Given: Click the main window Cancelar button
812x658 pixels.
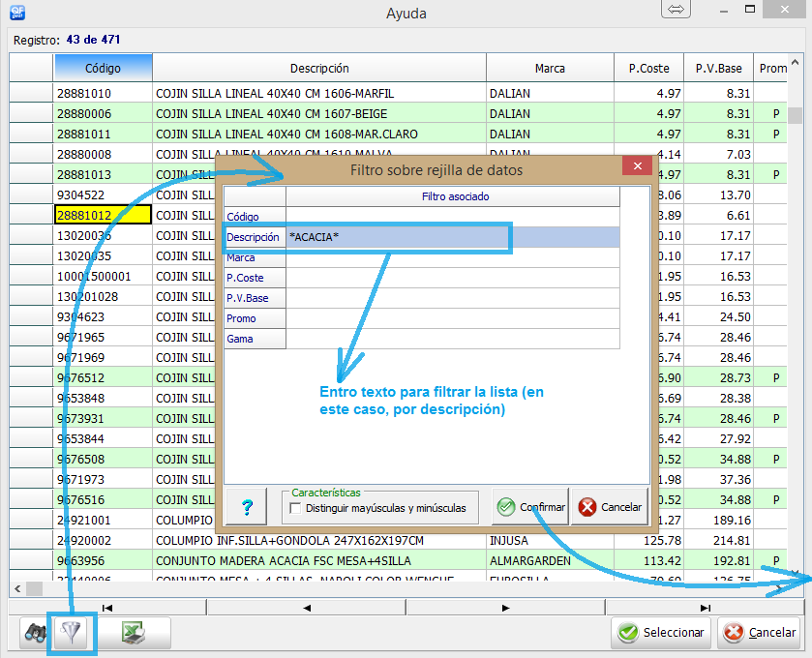Looking at the screenshot, I should [x=760, y=633].
